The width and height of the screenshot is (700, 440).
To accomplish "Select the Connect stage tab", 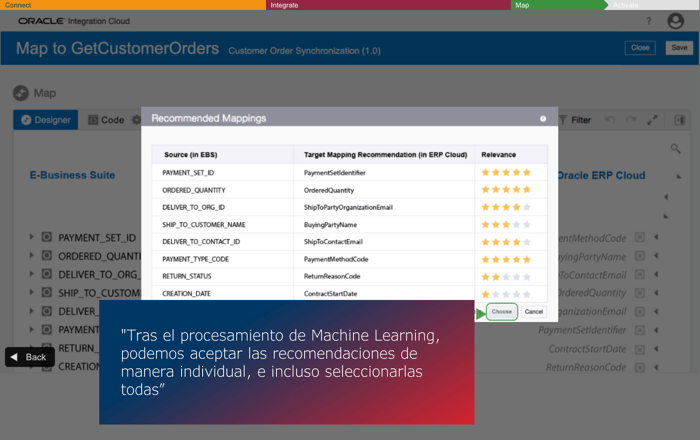I will 133,5.
